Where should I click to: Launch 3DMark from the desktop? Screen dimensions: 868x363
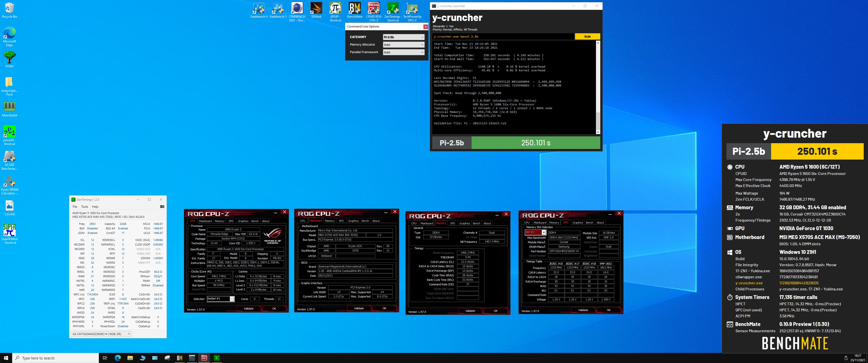pyautogui.click(x=316, y=10)
